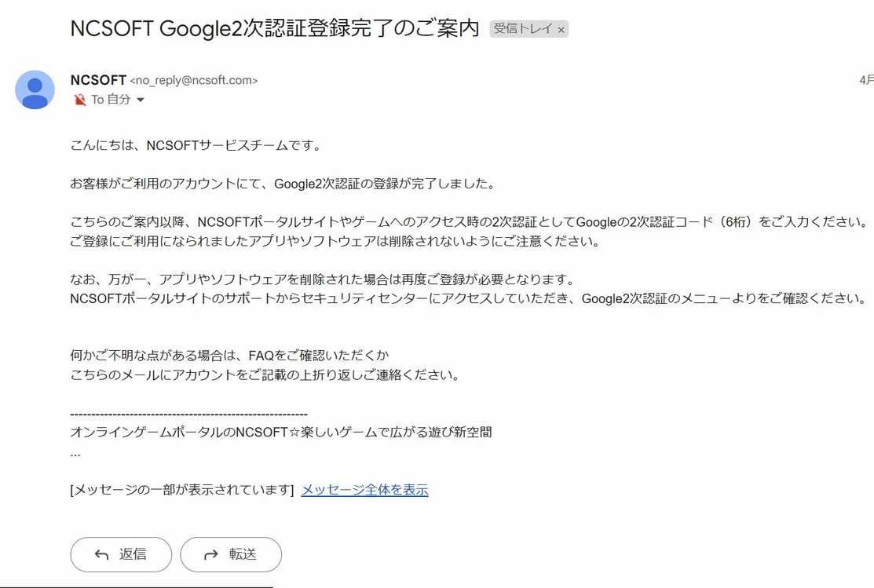Expand the trimmed content ellipsis

click(75, 453)
